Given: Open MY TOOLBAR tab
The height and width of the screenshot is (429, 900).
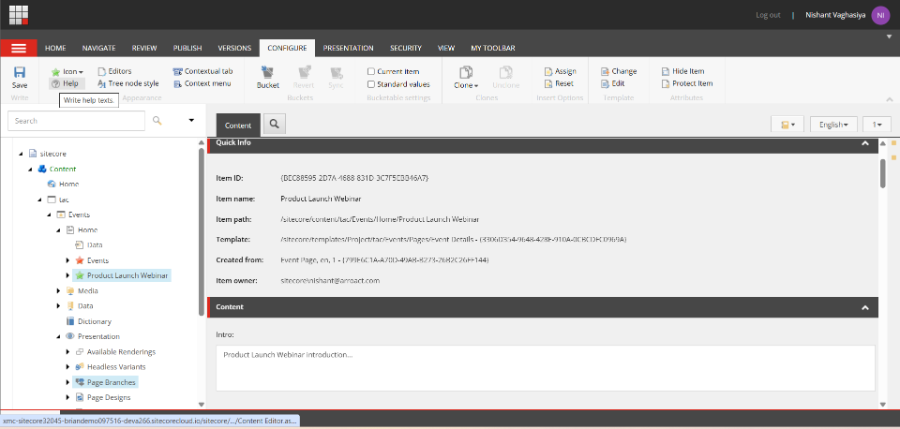Looking at the screenshot, I should (x=492, y=48).
